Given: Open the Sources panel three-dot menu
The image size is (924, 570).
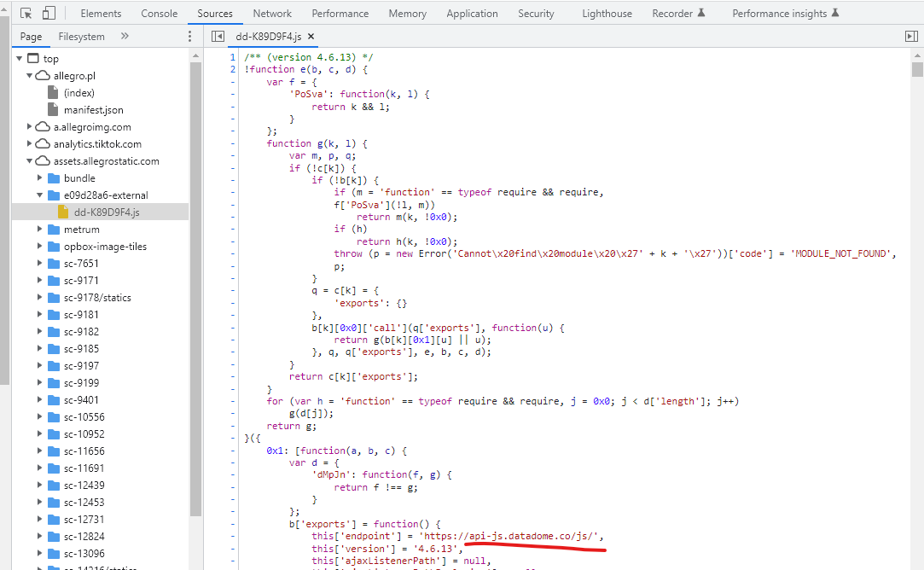Looking at the screenshot, I should coord(189,37).
